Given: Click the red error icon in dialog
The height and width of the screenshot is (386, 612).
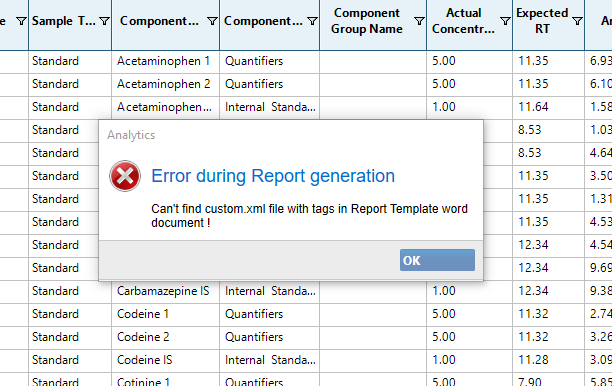Looking at the screenshot, I should pyautogui.click(x=125, y=176).
